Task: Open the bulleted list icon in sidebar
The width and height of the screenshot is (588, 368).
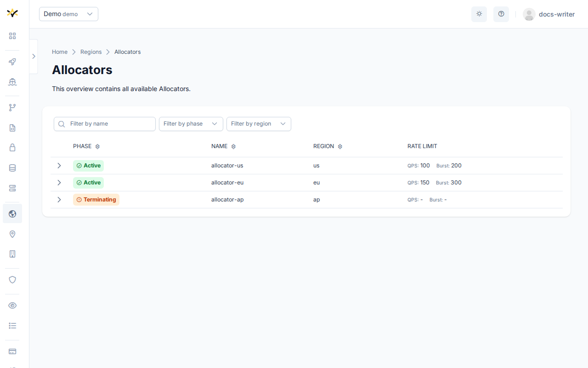Action: 12,326
